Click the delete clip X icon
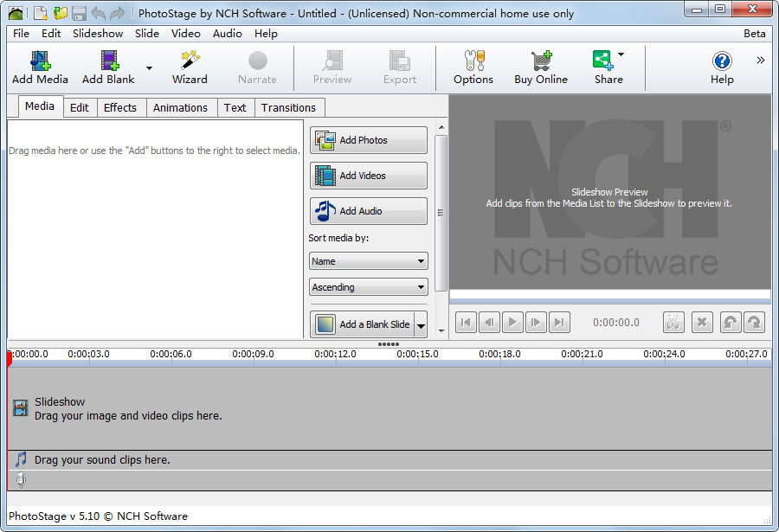 (702, 323)
